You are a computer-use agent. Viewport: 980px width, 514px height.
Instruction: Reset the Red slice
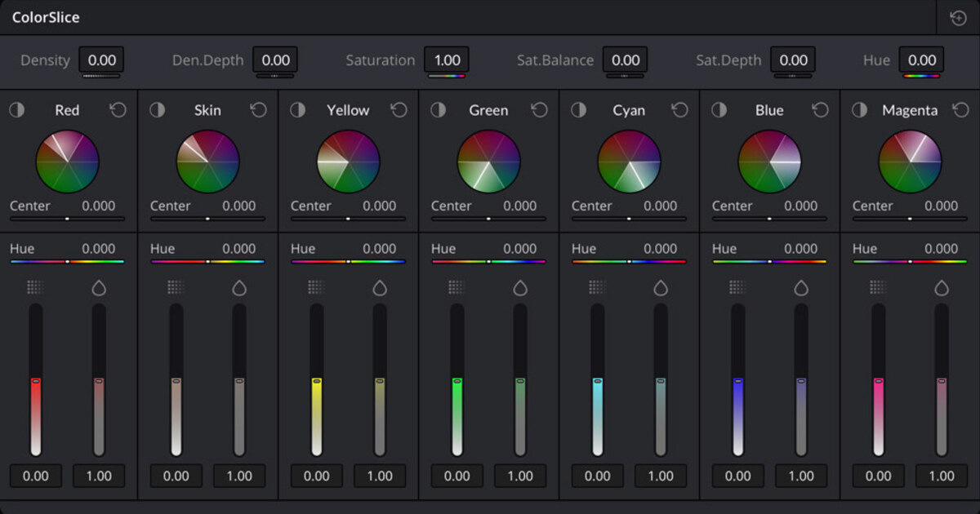(118, 110)
